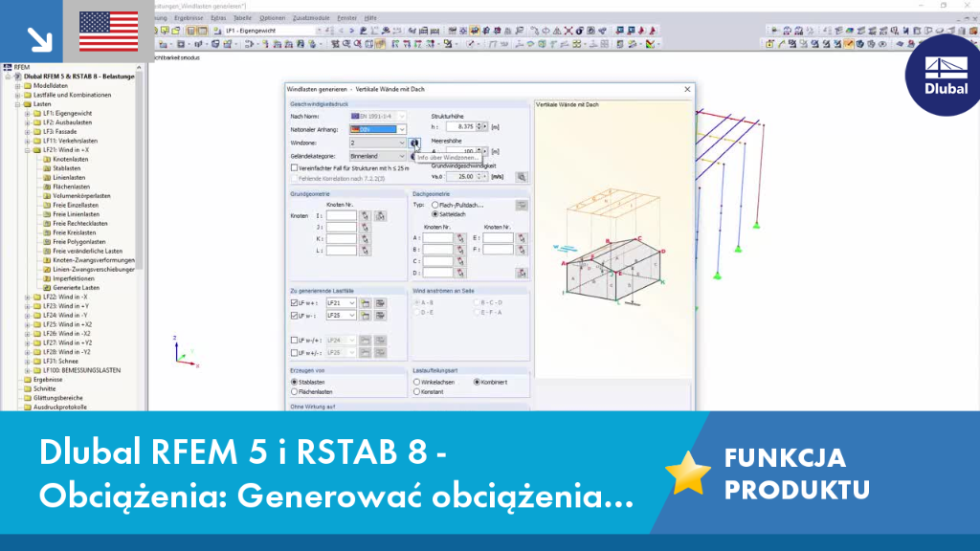
Task: Select LF31: Schnee in the navigator tree
Action: click(60, 361)
